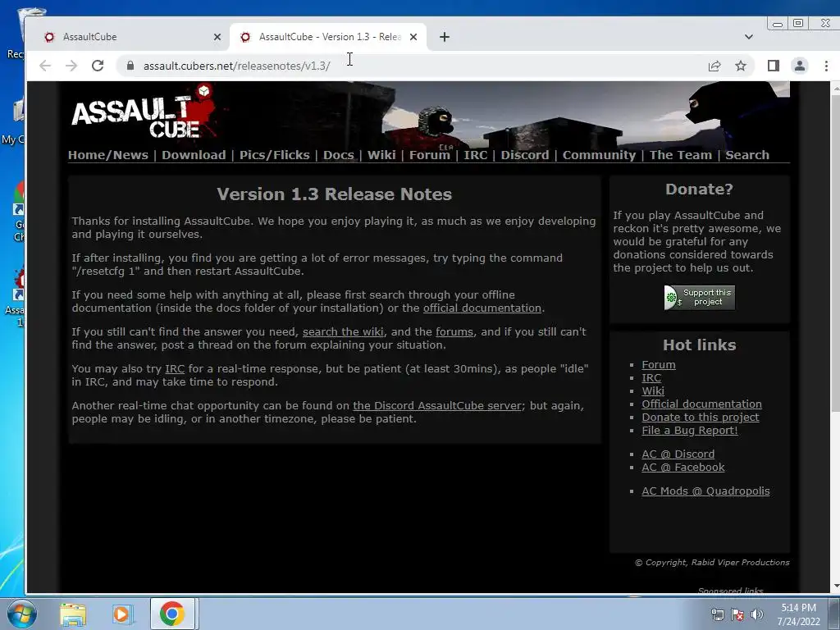The image size is (840, 630).
Task: Click the Action Center flag tray icon
Action: click(737, 614)
